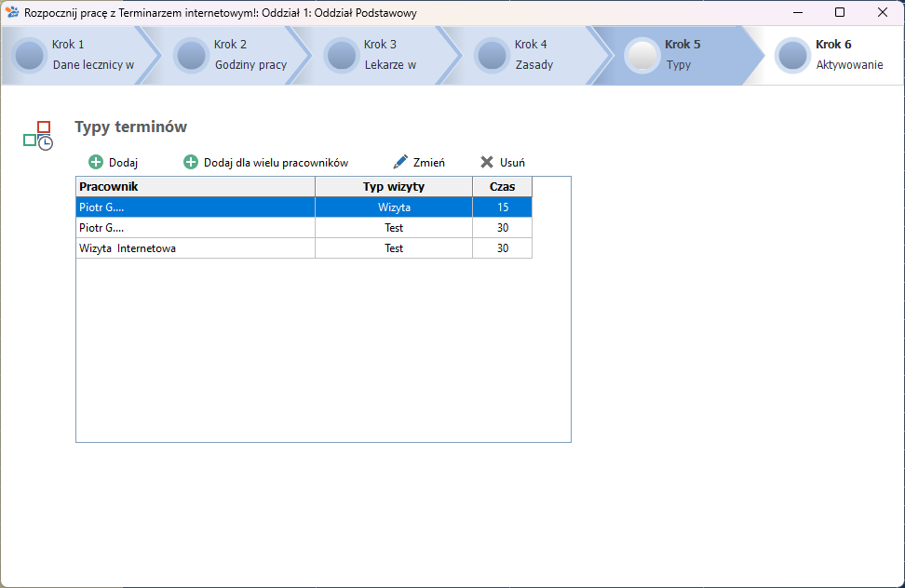Click the green plus icon for Dodaj dla wielu pracowników

191,163
